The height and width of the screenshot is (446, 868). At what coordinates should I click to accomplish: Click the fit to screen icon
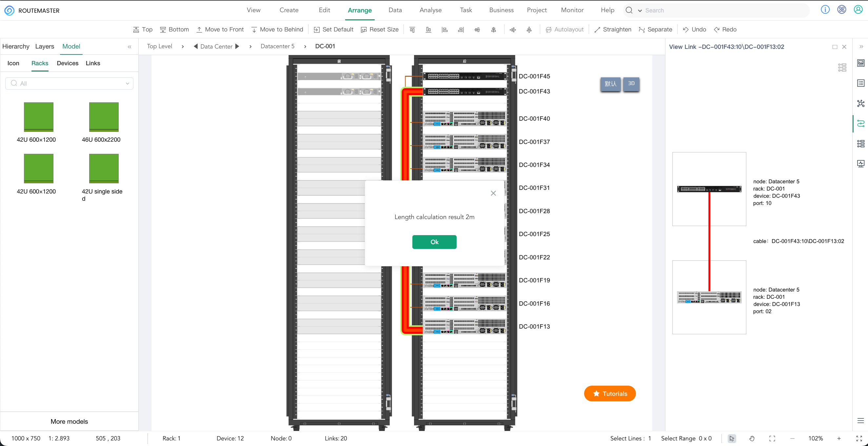(x=772, y=438)
